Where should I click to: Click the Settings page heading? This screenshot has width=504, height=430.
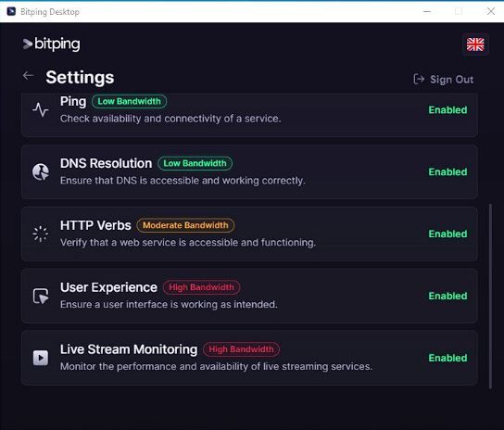coord(80,78)
